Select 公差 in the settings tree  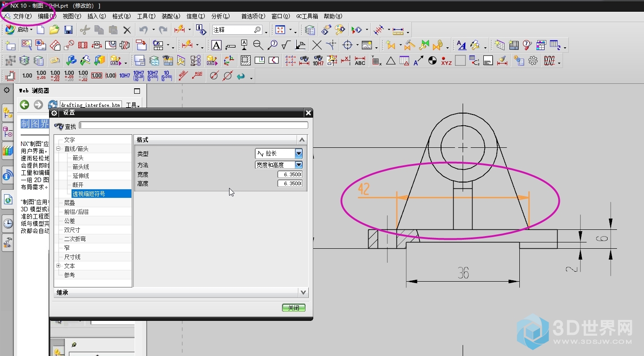click(x=69, y=221)
